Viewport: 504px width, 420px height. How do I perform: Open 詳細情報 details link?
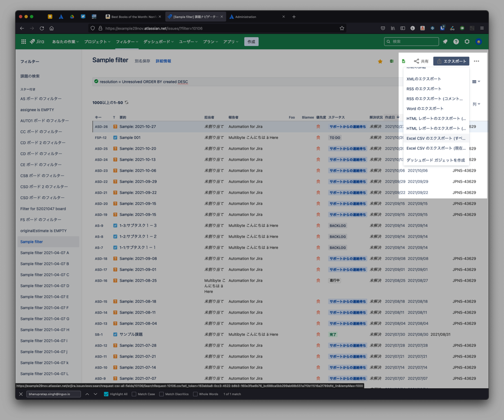coord(163,61)
